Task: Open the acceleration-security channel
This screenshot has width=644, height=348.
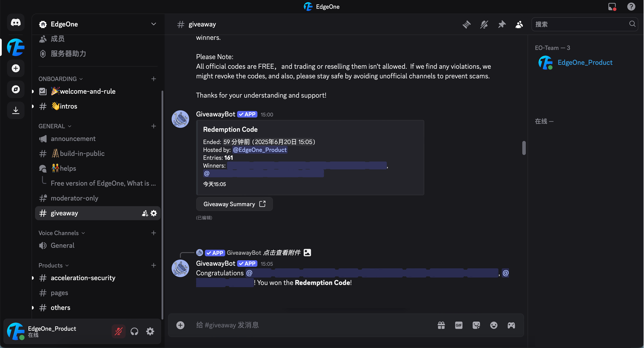Action: (83, 278)
